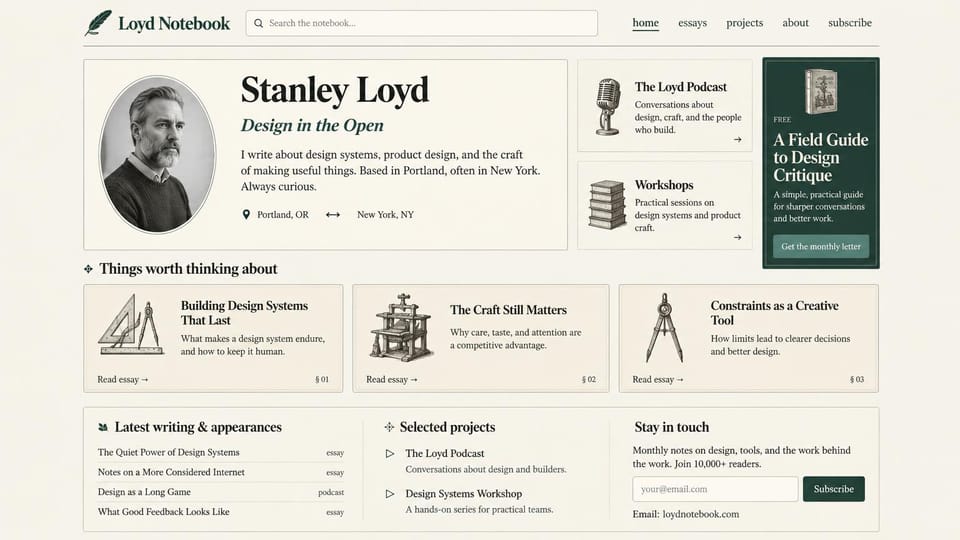The height and width of the screenshot is (540, 960).
Task: Open The Loyd Podcast under Selected projects
Action: click(444, 454)
